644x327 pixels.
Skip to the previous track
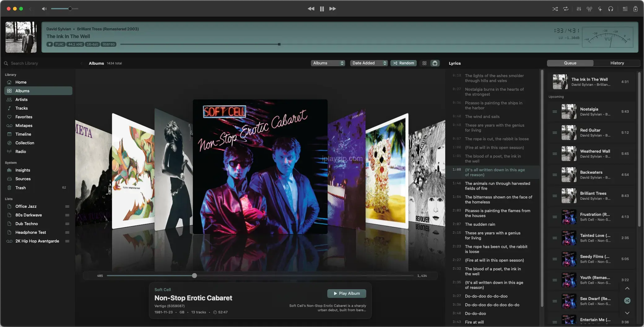click(311, 9)
